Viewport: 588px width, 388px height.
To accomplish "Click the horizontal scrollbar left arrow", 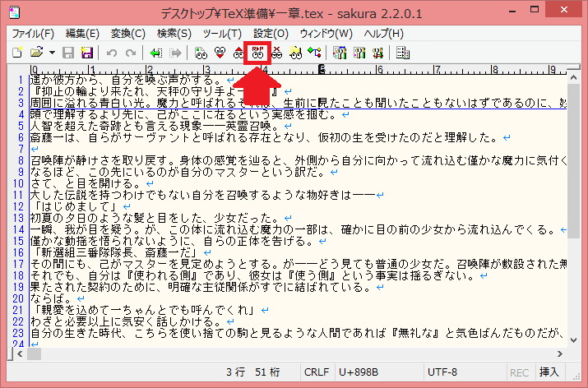I will tap(20, 353).
